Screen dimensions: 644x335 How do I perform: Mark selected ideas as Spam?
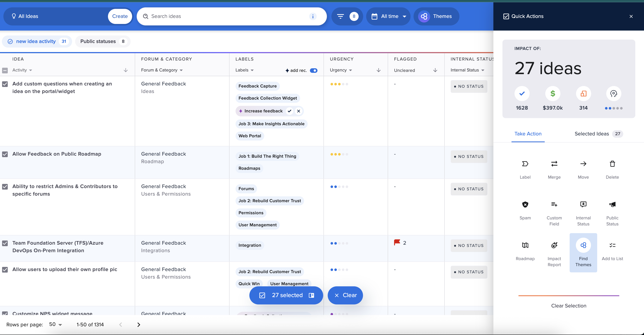[x=525, y=205]
